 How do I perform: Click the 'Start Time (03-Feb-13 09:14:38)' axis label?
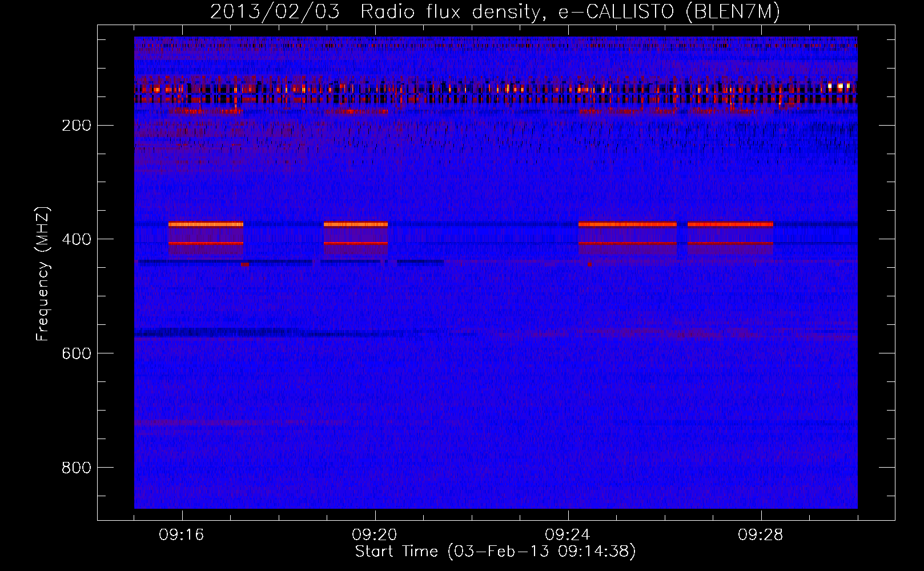(495, 552)
